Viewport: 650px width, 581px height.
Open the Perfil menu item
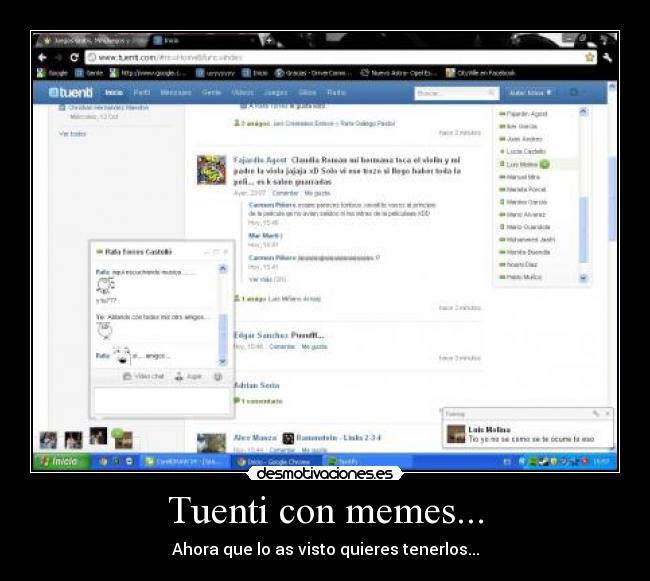[x=142, y=92]
